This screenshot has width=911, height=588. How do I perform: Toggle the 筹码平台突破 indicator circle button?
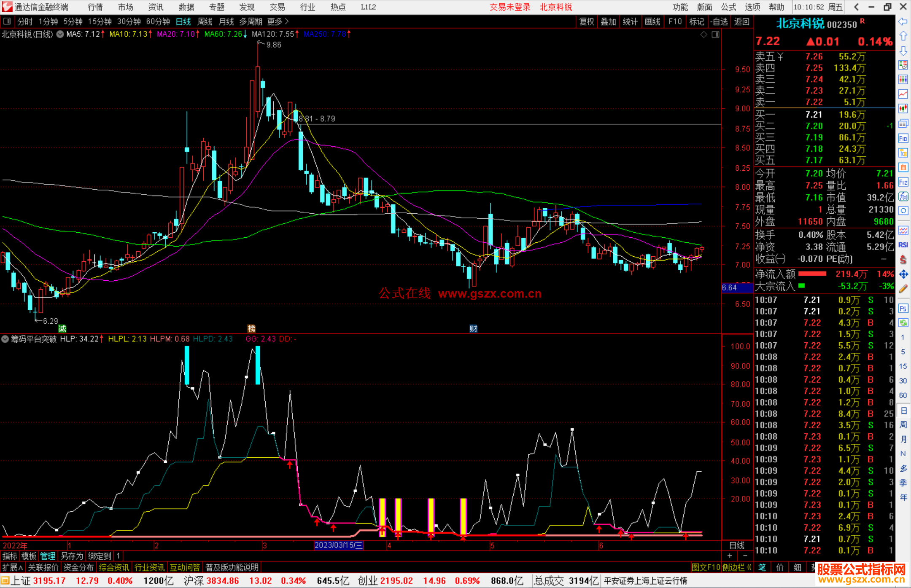(5, 339)
